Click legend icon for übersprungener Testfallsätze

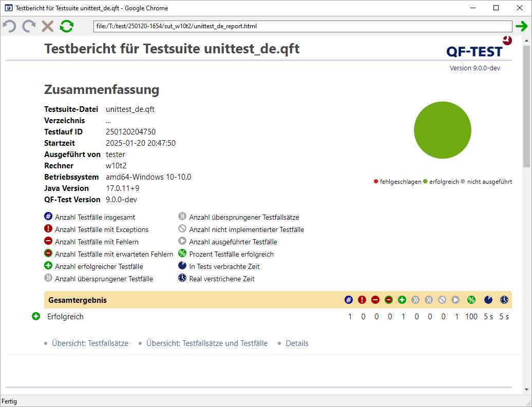pos(182,217)
